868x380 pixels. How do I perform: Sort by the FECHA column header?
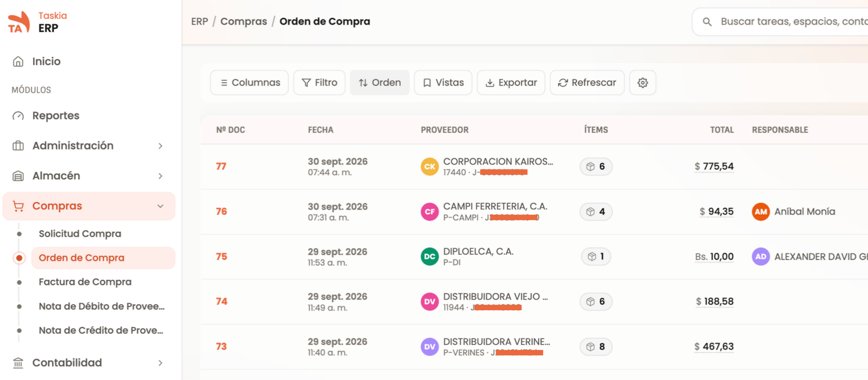click(x=320, y=130)
